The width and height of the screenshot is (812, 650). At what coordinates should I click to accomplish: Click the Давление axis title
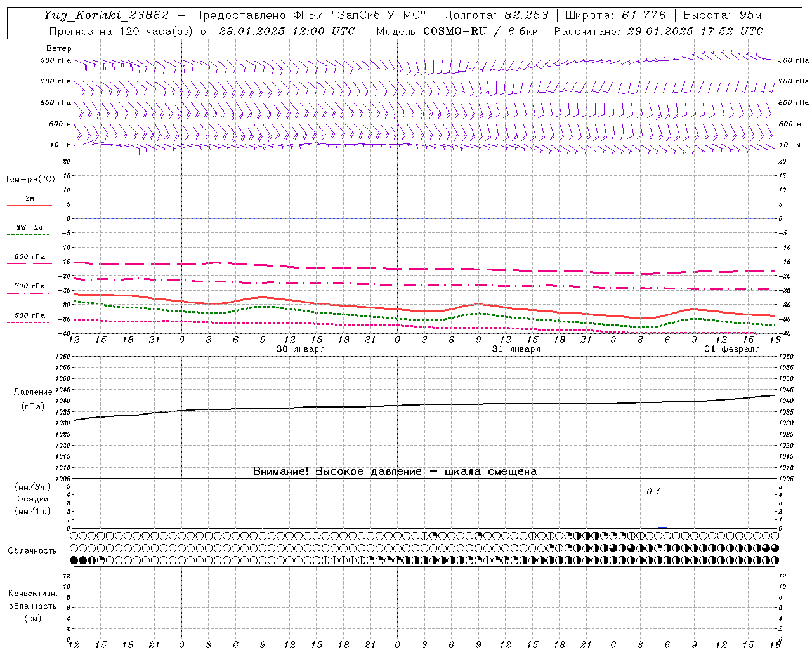tap(33, 392)
